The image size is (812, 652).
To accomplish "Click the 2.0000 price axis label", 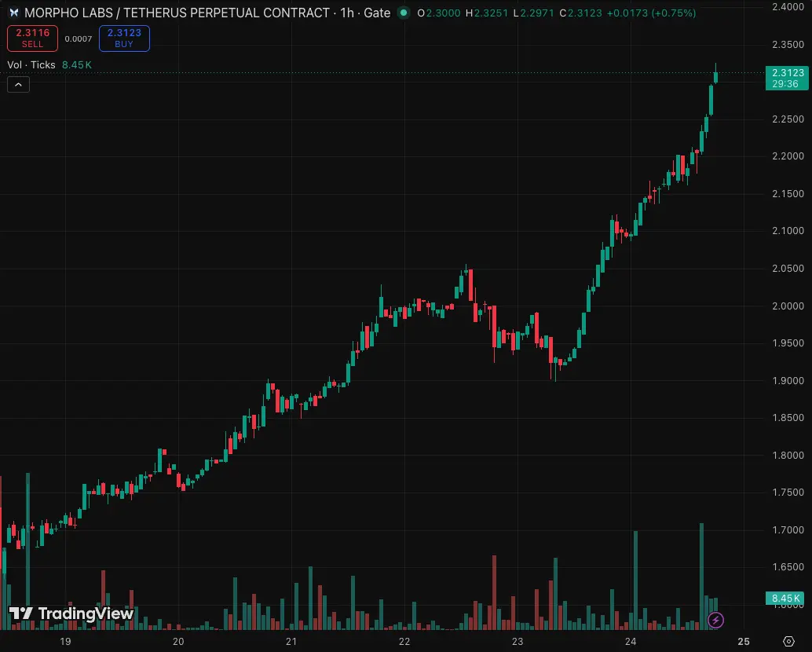I will pos(788,306).
